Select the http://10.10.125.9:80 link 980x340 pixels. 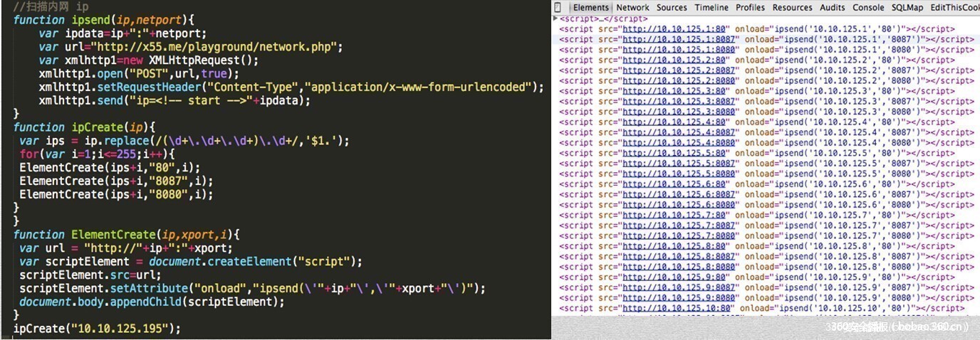(x=674, y=277)
